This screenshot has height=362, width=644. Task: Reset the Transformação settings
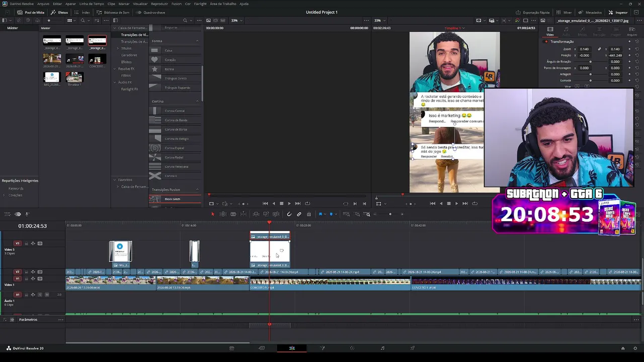637,42
